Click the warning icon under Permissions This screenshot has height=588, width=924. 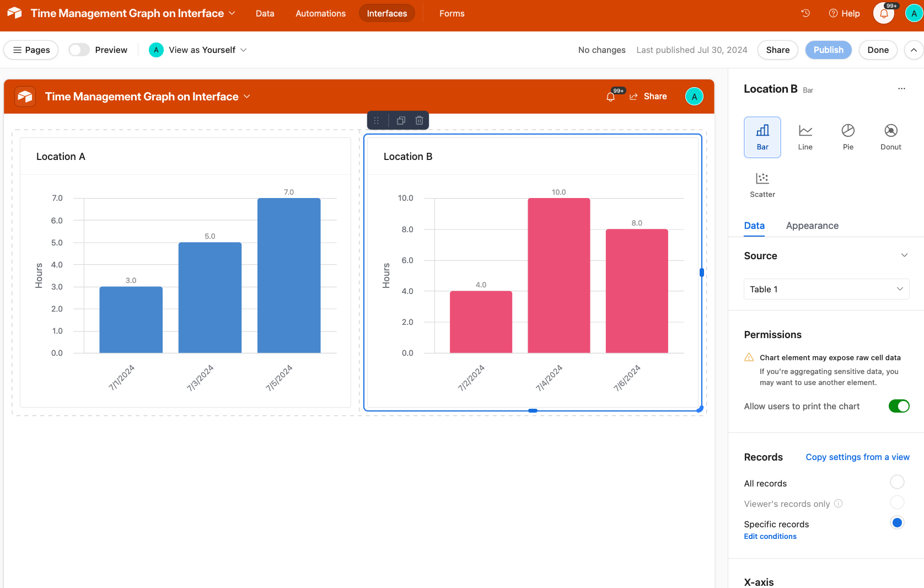coord(749,357)
